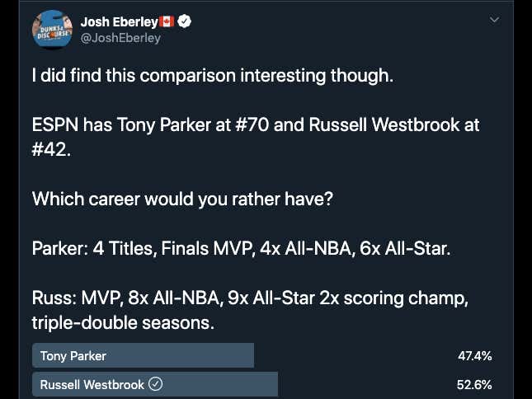Click the Parker: 4 Titles line
This screenshot has width=532, height=399.
(x=241, y=248)
